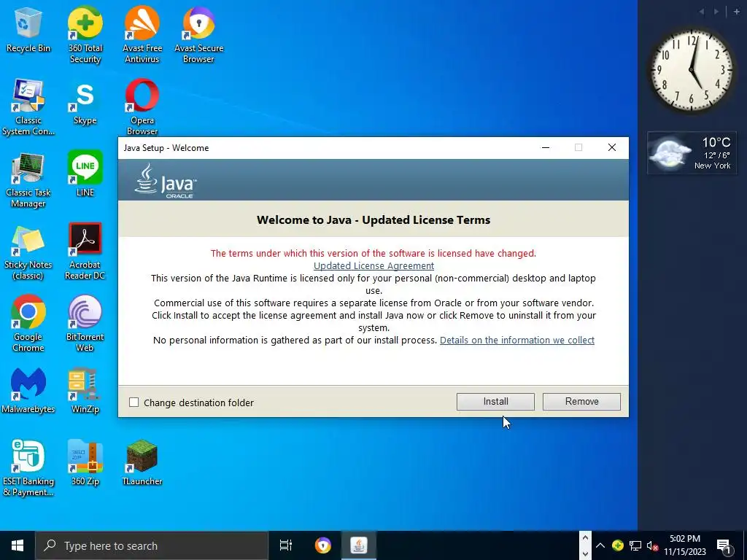
Task: Select the Malwarebytes desktop icon
Action: pos(28,391)
